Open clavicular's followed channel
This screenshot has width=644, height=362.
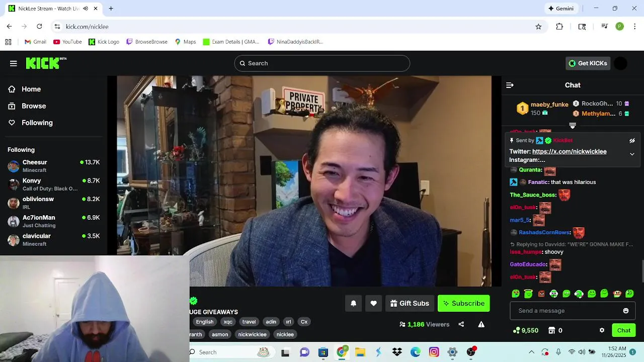point(53,240)
